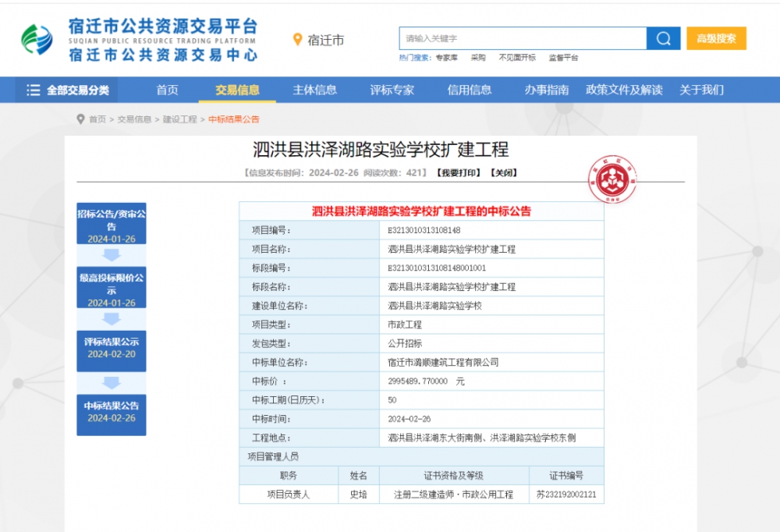Image resolution: width=780 pixels, height=532 pixels.
Task: Click hot search term 采购
Action: [478, 58]
